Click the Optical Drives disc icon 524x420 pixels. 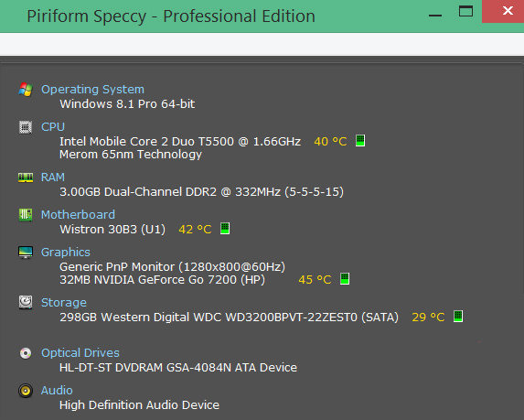26,353
